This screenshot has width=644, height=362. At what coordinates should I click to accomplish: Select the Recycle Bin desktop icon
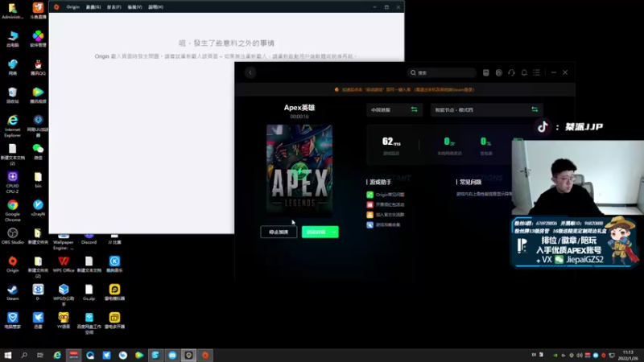point(13,95)
